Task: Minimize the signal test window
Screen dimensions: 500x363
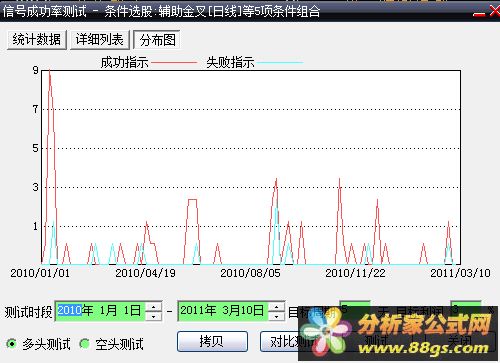Action: pyautogui.click(x=479, y=13)
